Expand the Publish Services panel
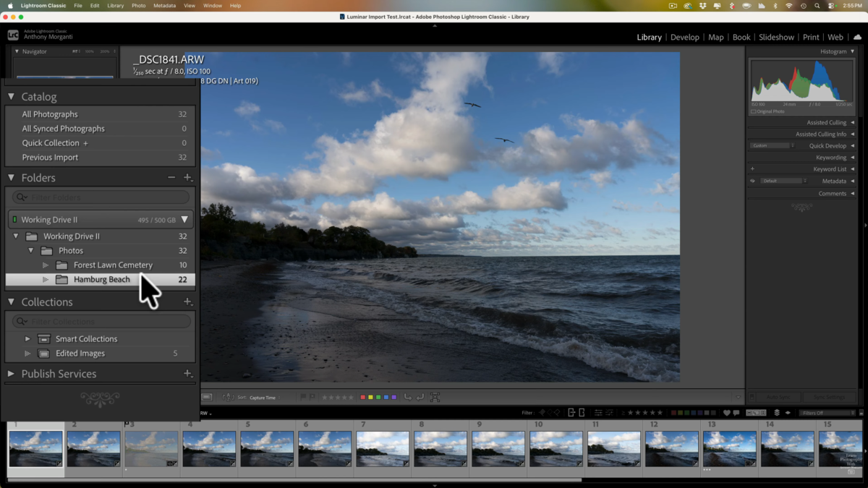Viewport: 868px width, 488px height. 11,374
